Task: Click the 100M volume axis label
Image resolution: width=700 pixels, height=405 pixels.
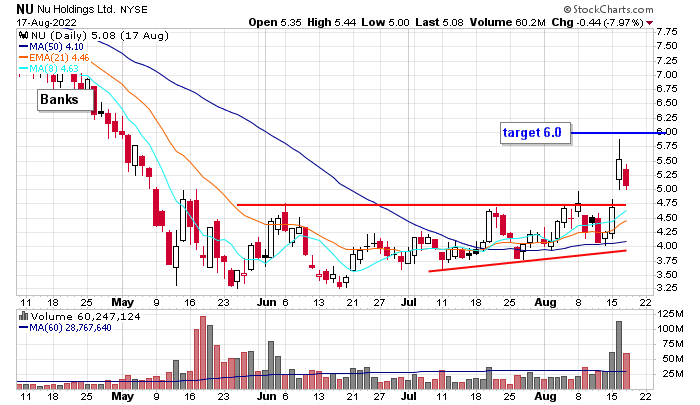Action: tap(670, 329)
